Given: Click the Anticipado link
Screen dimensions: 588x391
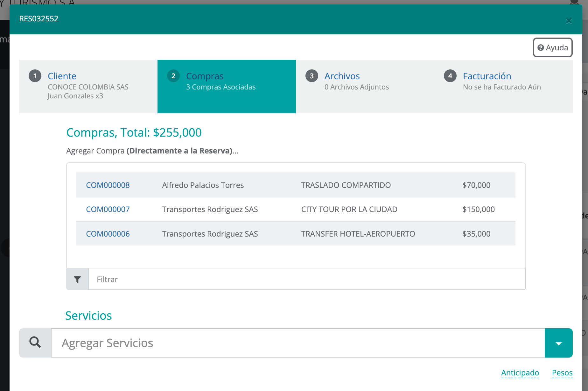Looking at the screenshot, I should [x=520, y=373].
